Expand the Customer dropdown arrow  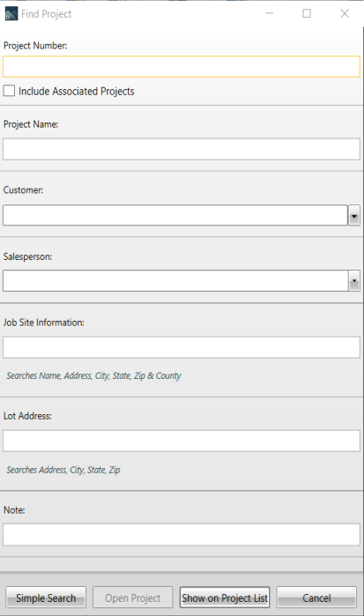[x=354, y=215]
